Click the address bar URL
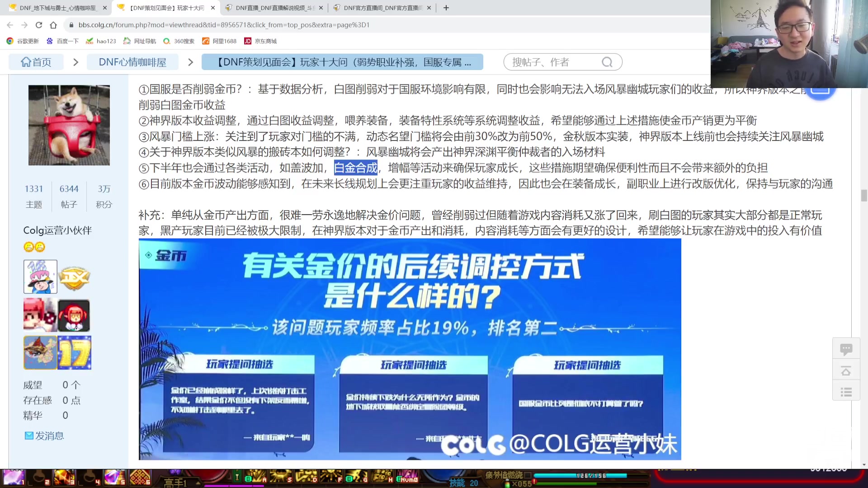The height and width of the screenshot is (488, 868). click(224, 25)
